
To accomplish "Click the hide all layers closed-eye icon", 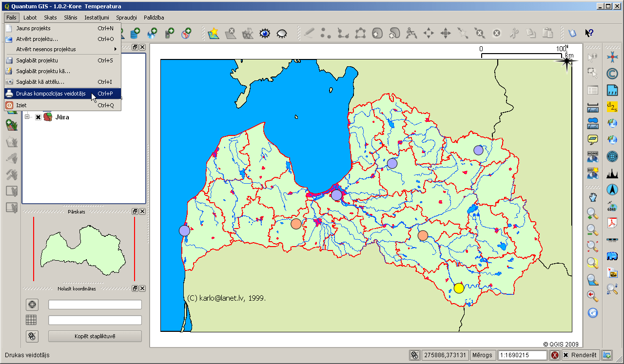I will click(282, 33).
